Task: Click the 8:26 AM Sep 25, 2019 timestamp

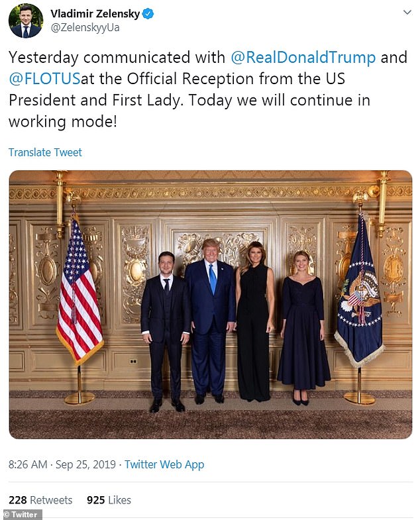Action: [63, 464]
